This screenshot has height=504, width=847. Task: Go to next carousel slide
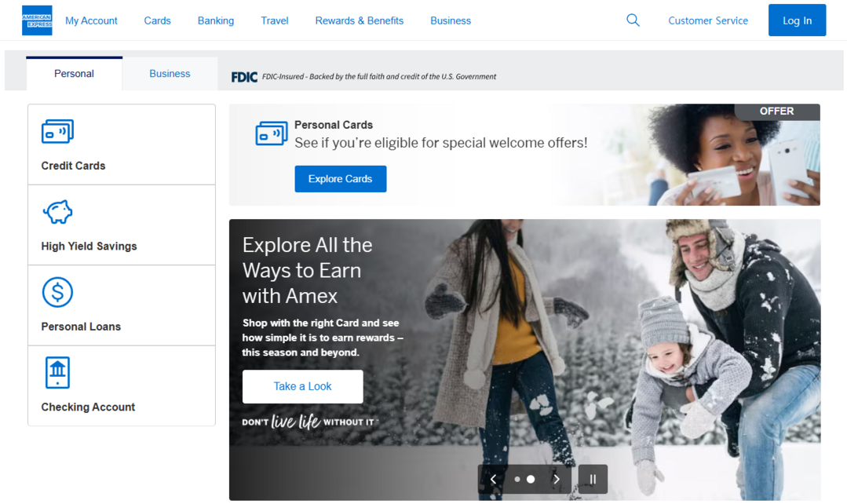pyautogui.click(x=557, y=479)
